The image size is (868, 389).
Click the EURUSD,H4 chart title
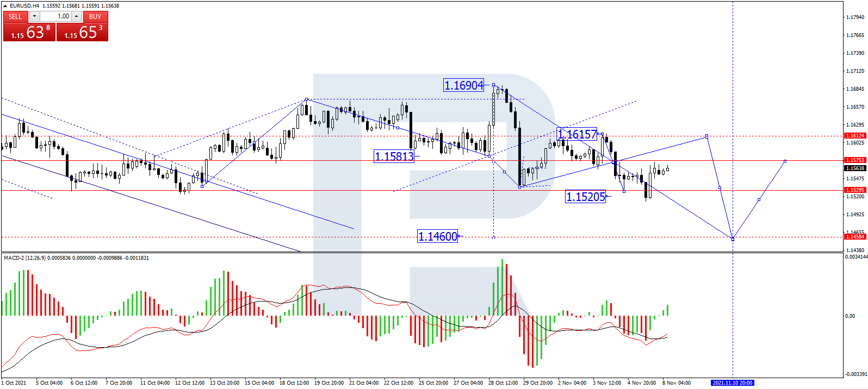pos(24,5)
